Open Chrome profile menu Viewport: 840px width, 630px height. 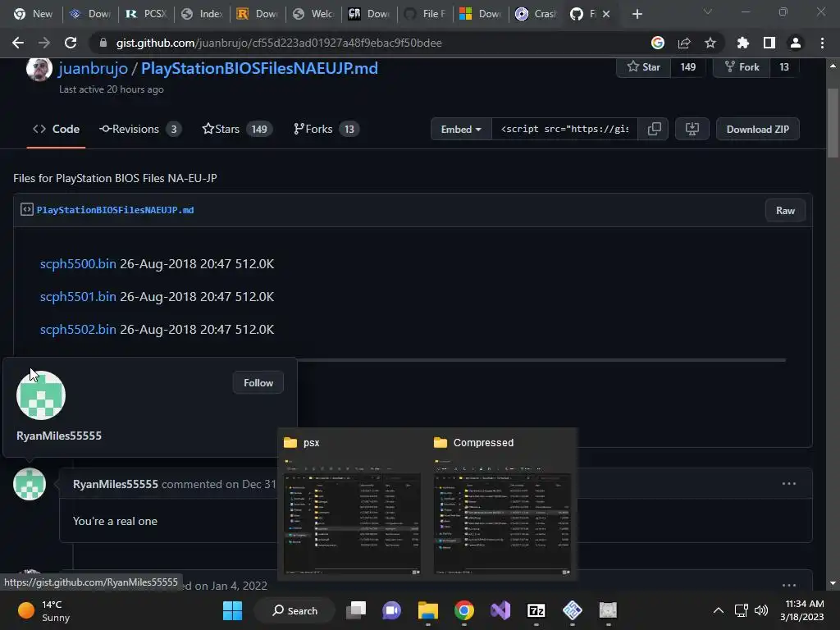coord(796,43)
